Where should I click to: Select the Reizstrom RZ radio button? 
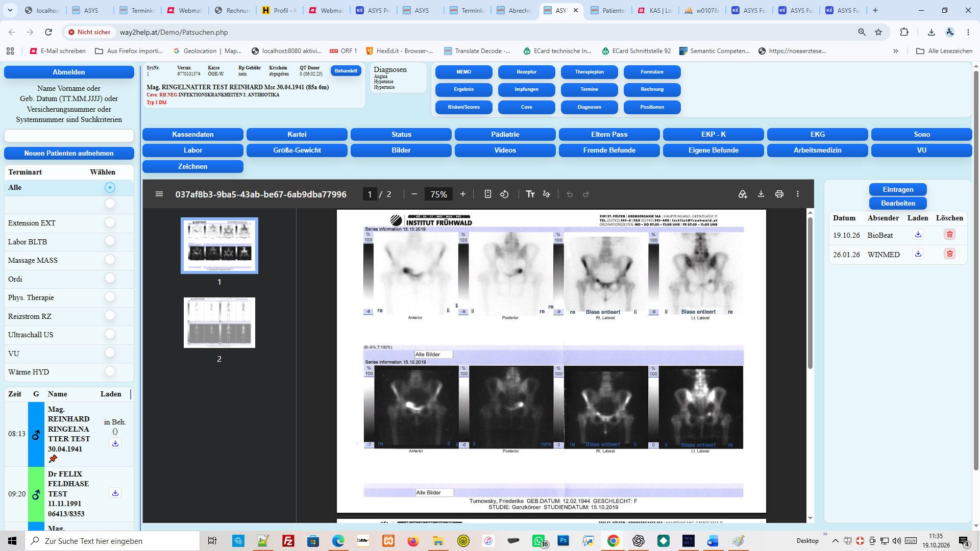(x=110, y=315)
